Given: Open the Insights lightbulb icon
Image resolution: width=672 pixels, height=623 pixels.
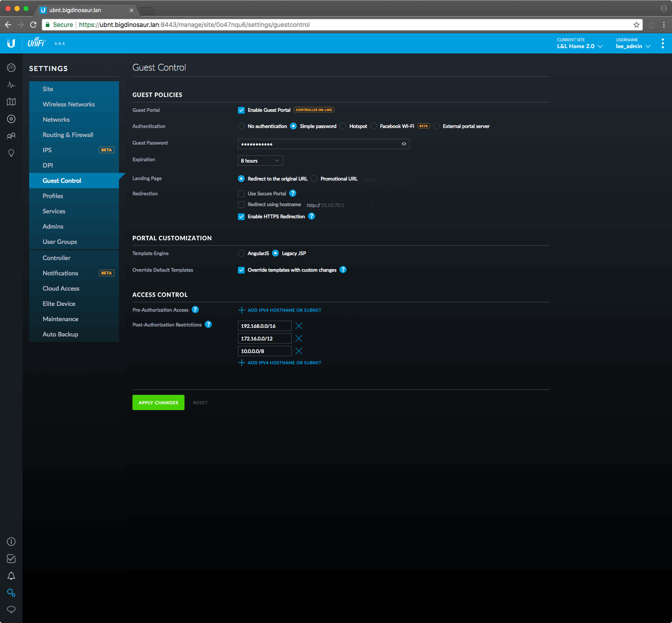Looking at the screenshot, I should tap(11, 153).
